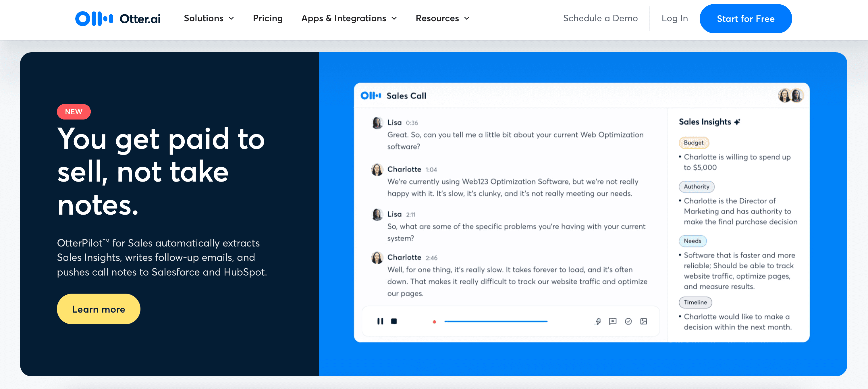This screenshot has height=389, width=868.
Task: Click the blue playback progress bar
Action: coord(496,321)
